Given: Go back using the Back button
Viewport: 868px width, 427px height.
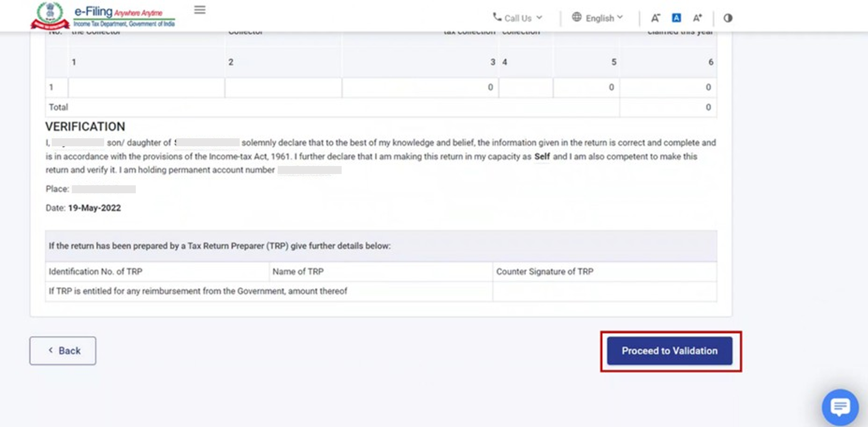Looking at the screenshot, I should point(63,351).
